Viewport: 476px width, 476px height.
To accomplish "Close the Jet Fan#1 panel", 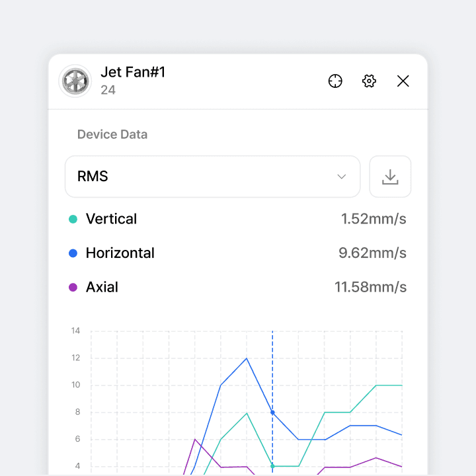I will point(403,81).
